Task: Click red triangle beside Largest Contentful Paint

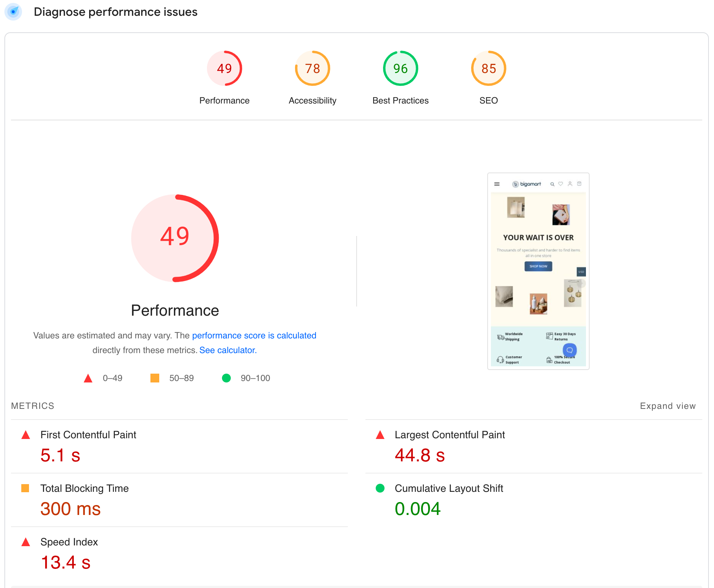Action: click(380, 435)
